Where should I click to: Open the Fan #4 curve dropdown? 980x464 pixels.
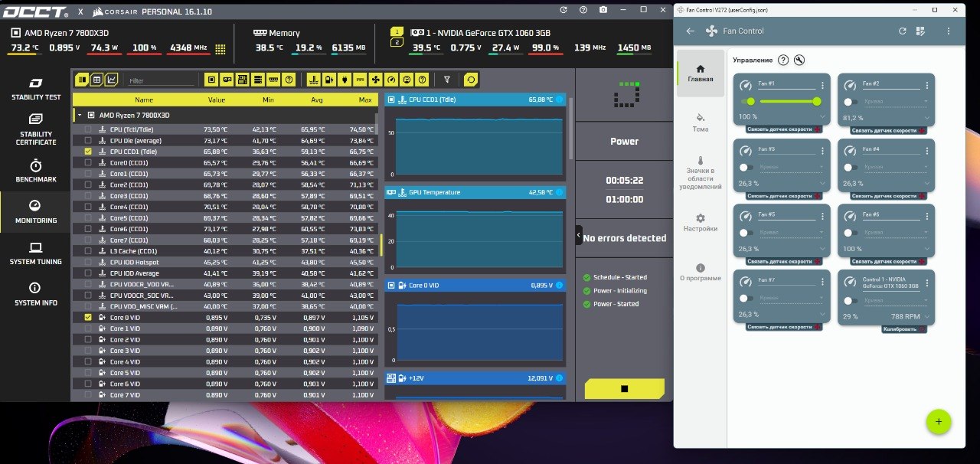click(895, 167)
